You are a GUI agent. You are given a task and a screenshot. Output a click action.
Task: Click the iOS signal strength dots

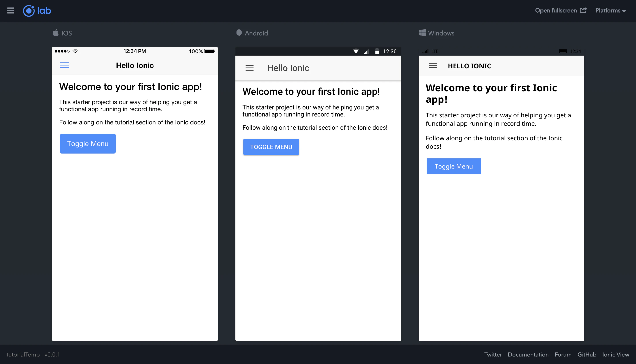tap(62, 51)
